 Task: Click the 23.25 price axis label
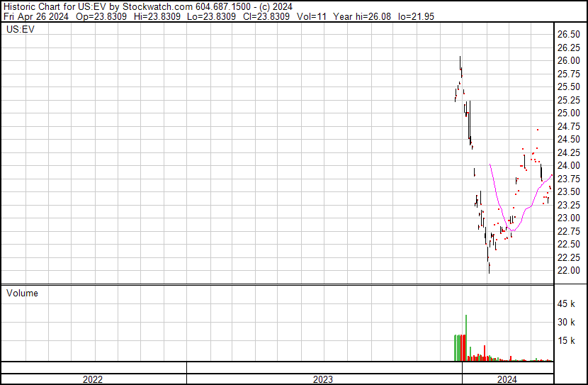tap(568, 205)
